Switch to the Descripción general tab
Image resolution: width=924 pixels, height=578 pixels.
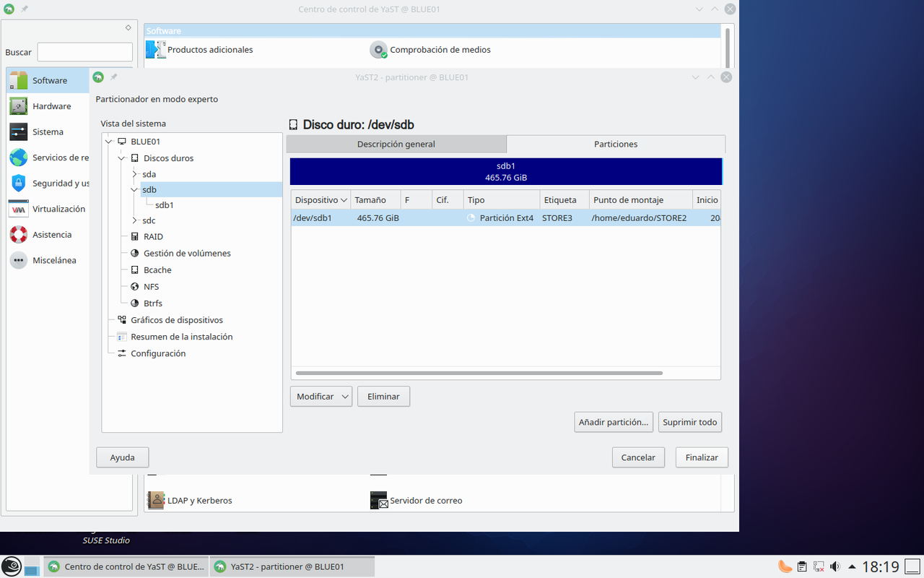pos(396,144)
